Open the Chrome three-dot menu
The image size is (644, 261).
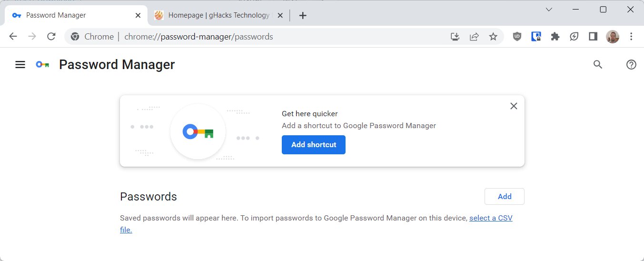point(631,37)
